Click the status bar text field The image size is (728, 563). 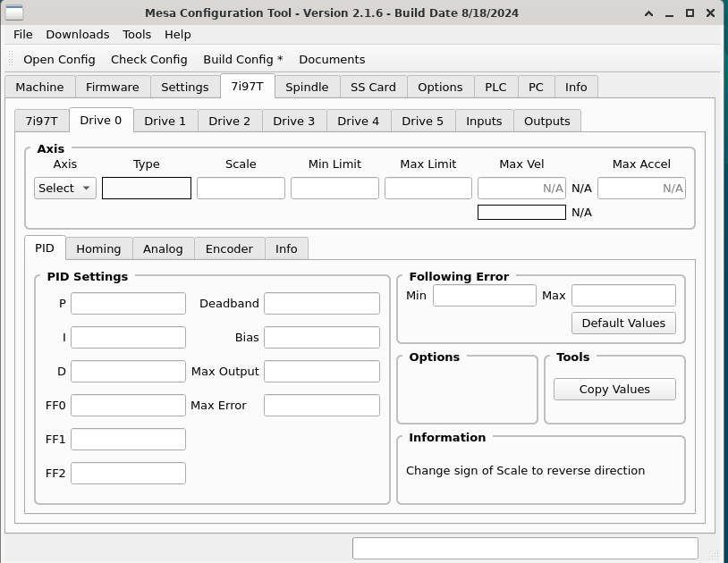(x=525, y=549)
